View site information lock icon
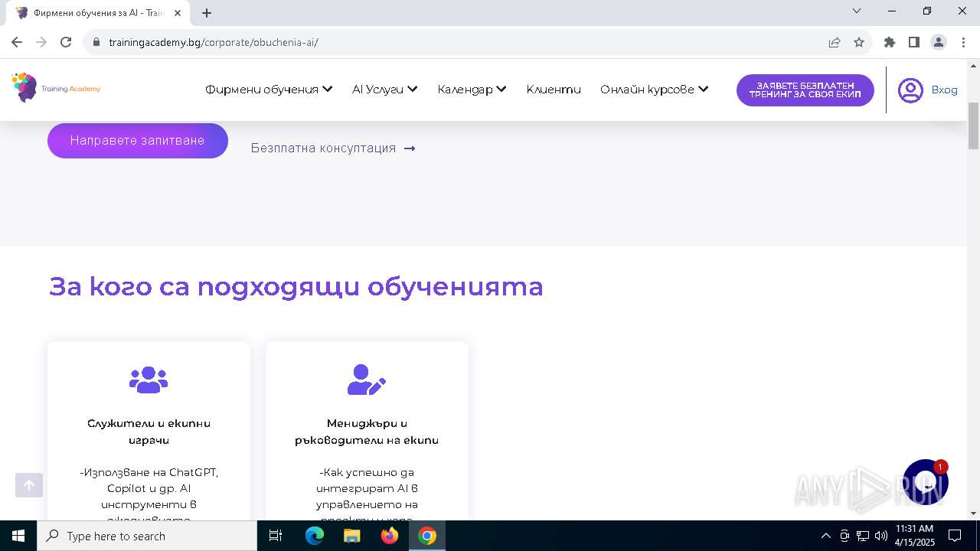The image size is (980, 551). pyautogui.click(x=96, y=42)
